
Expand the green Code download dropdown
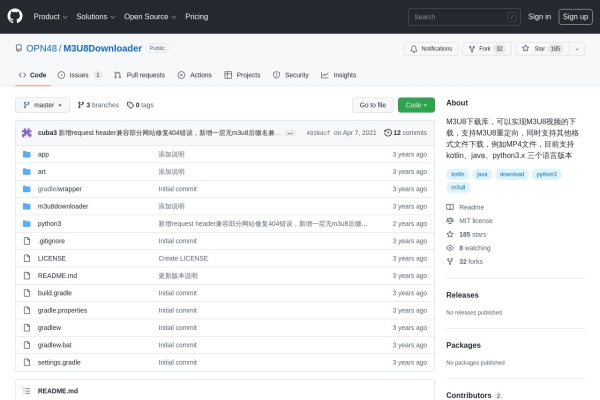coord(416,105)
